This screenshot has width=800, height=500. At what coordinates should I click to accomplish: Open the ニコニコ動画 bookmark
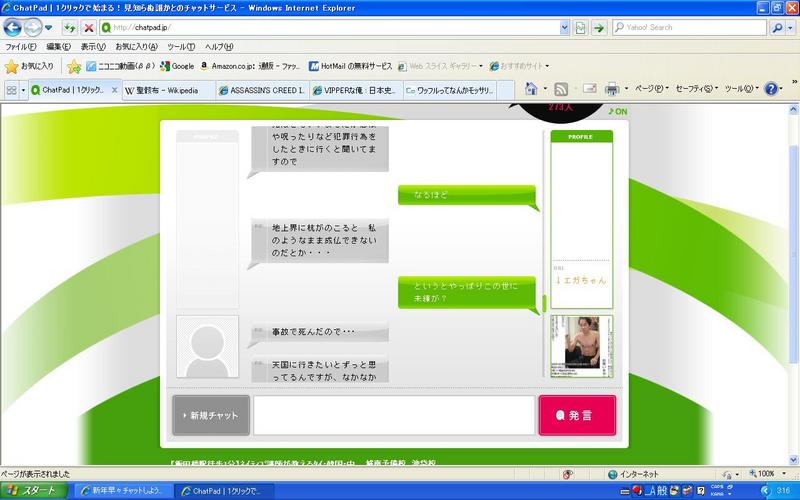pos(120,66)
